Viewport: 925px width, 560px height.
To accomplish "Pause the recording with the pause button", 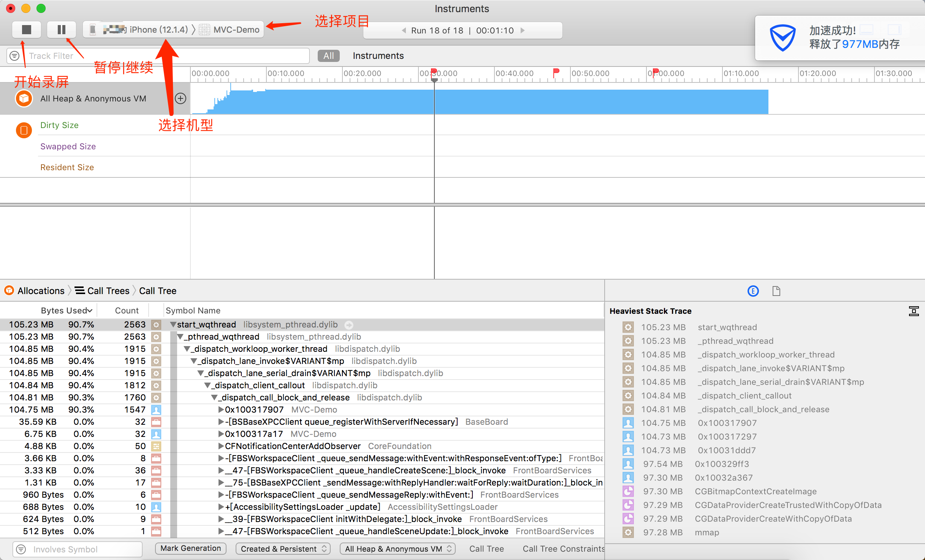I will 61,30.
